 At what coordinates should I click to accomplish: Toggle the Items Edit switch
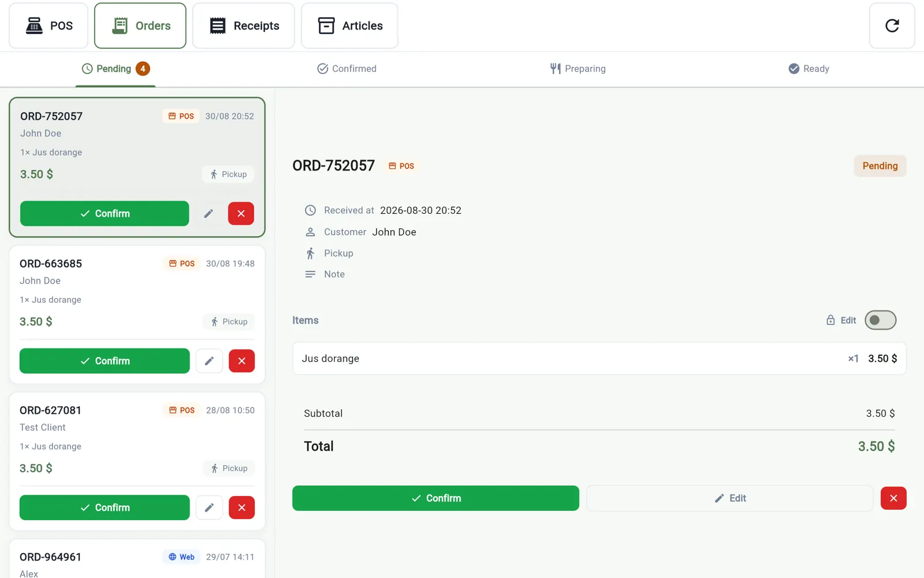pos(880,320)
